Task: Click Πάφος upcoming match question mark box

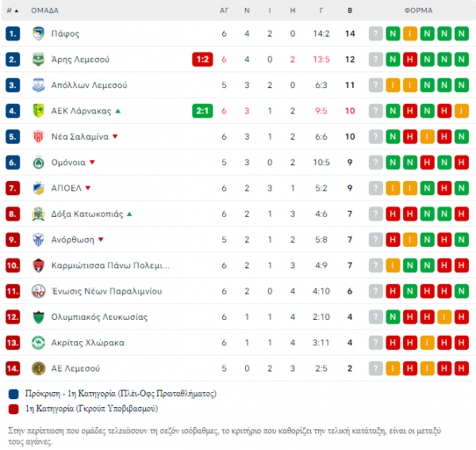Action: coord(375,33)
